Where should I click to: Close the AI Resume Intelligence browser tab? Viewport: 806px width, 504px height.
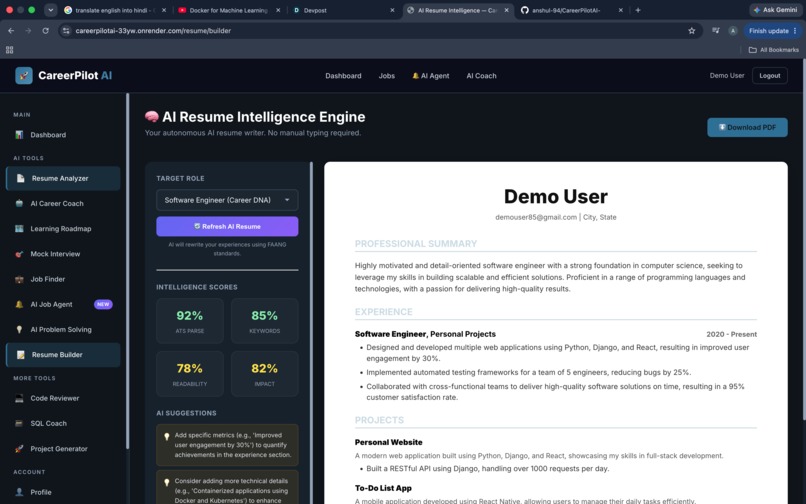(506, 10)
